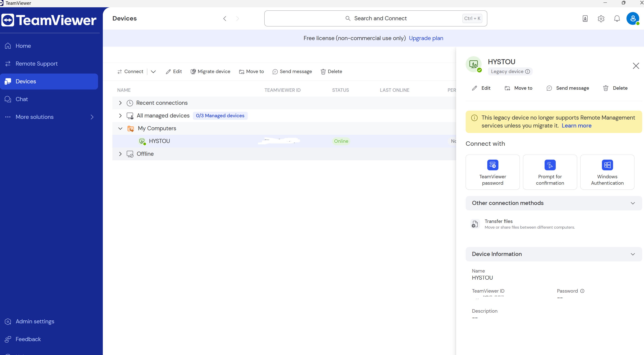Viewport: 644px width, 355px height.
Task: Expand the Recent connections group
Action: (120, 103)
